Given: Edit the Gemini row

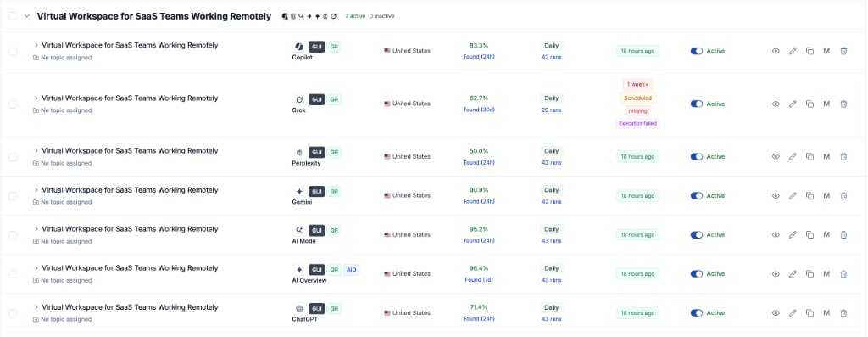Looking at the screenshot, I should coord(793,195).
